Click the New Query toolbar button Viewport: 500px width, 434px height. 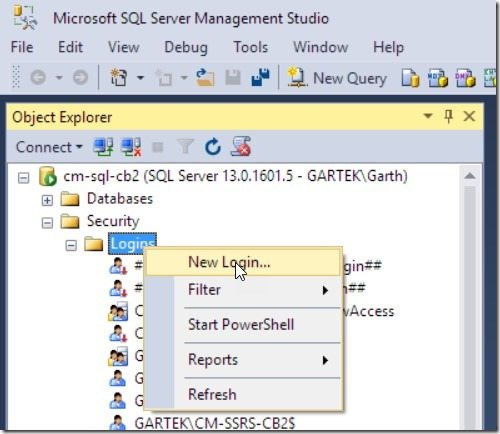click(337, 78)
